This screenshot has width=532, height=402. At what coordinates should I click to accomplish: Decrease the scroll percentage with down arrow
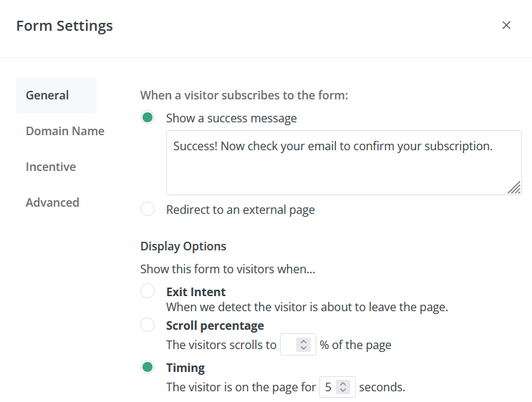point(304,348)
